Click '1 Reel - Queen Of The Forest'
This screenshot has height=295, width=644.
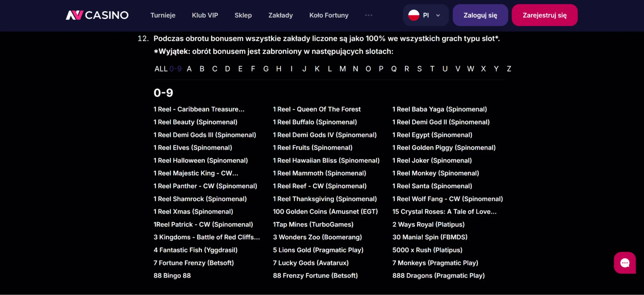317,109
